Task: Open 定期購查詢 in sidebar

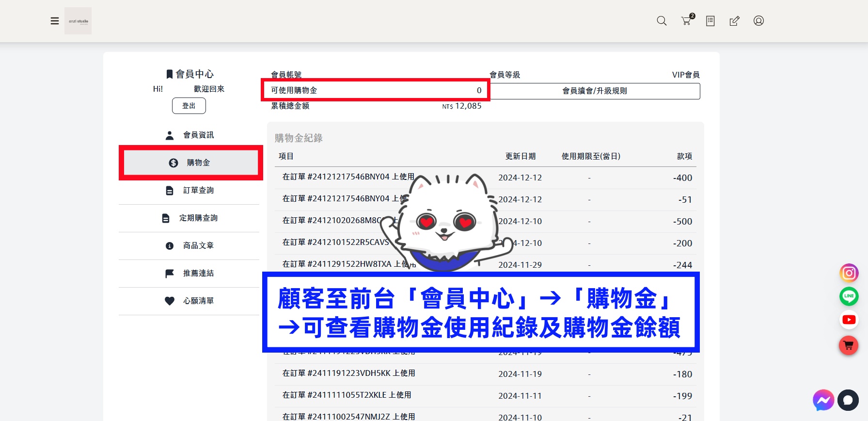Action: (x=189, y=218)
